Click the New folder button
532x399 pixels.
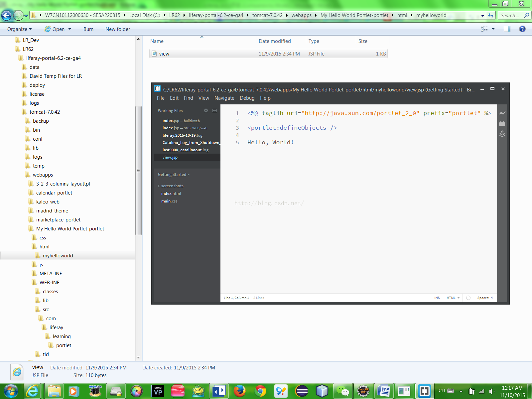tap(118, 29)
